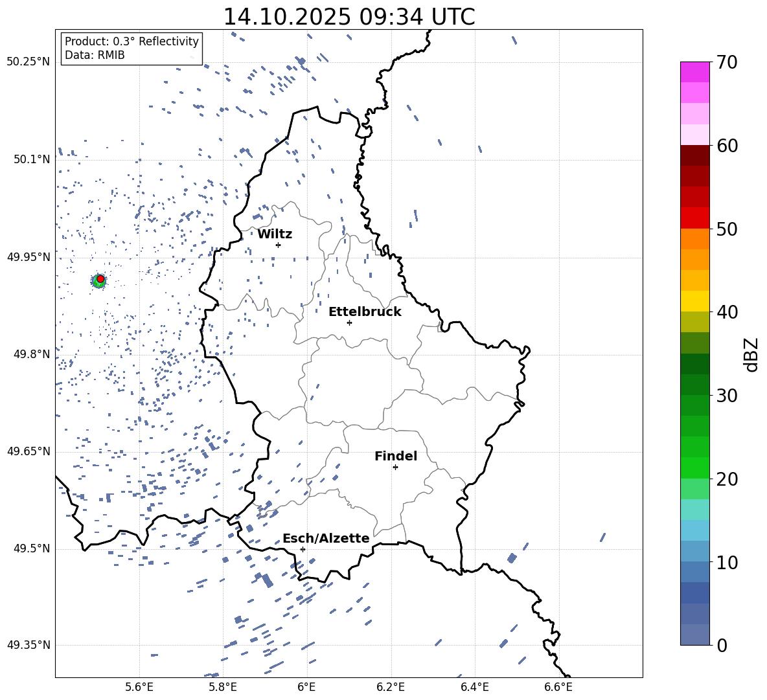Click the Wiltz station cross marker

tap(278, 245)
